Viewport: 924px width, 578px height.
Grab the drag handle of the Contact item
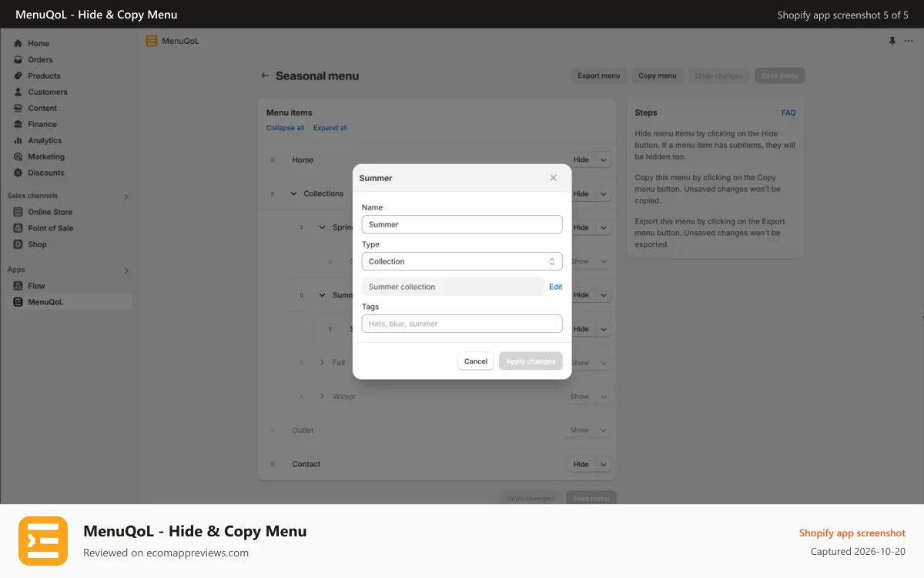(x=273, y=464)
